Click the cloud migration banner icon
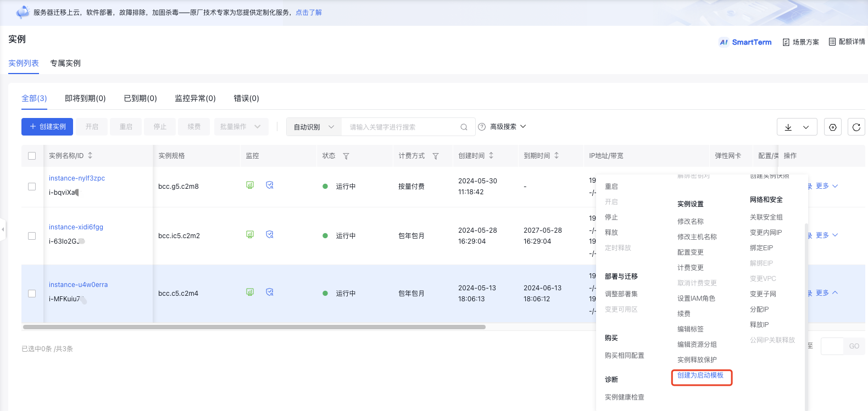This screenshot has width=868, height=411. coord(23,12)
